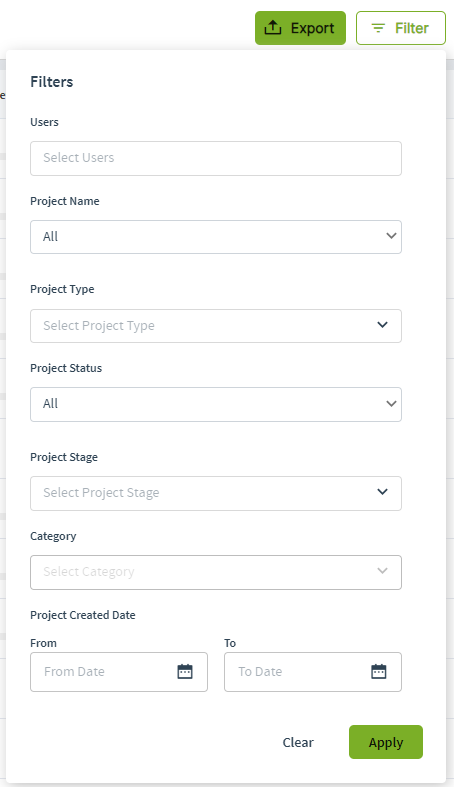Expand the Select Project Type dropdown

216,326
